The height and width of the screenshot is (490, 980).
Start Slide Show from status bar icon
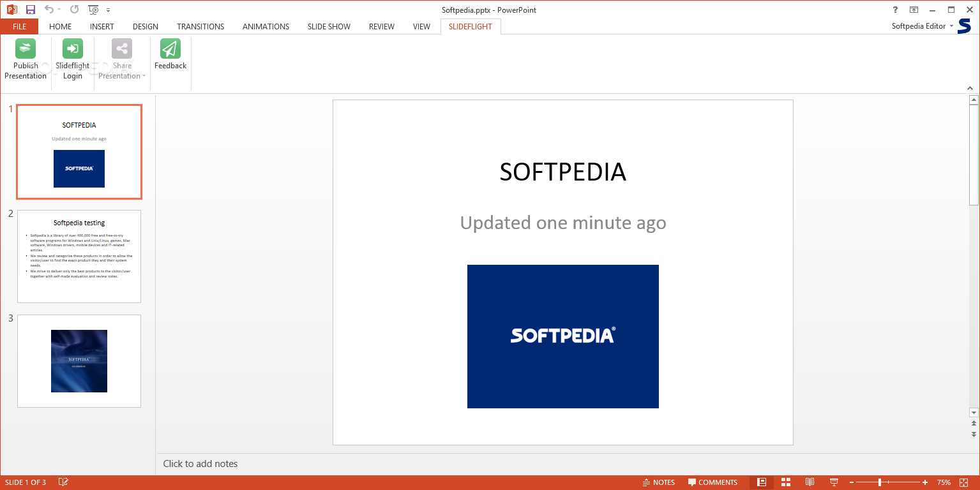[x=834, y=482]
